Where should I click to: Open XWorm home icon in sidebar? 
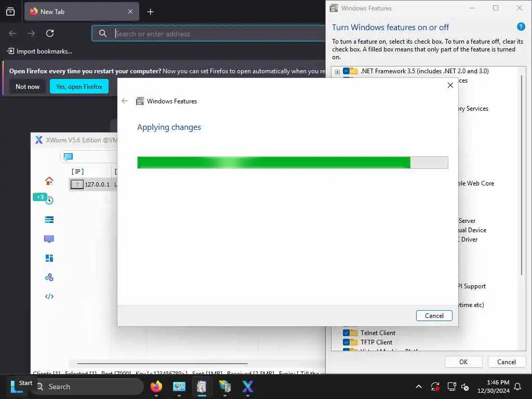(49, 181)
